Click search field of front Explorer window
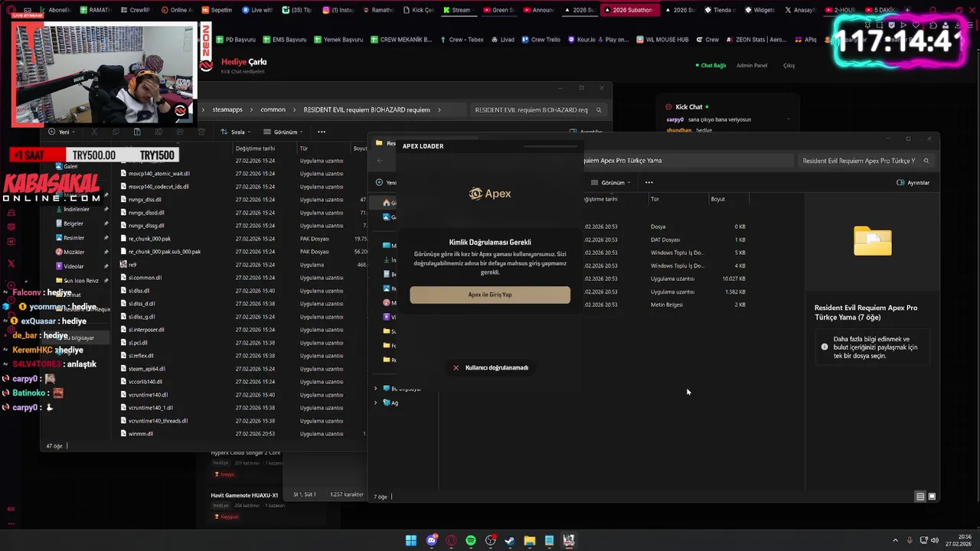 coord(865,161)
